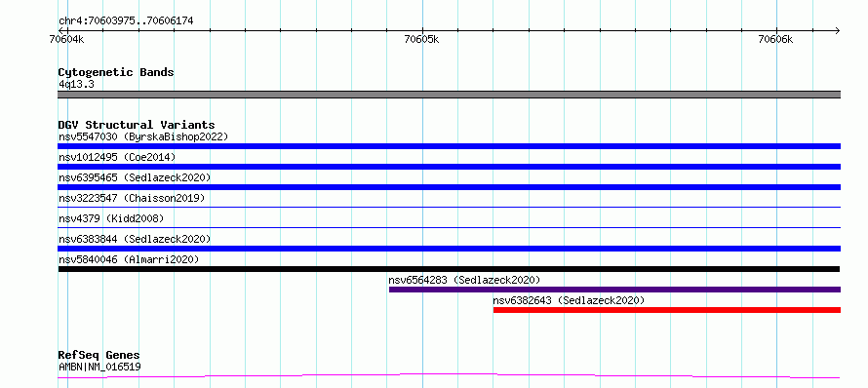
Task: Select the blue bar for nsv5547030
Action: (x=449, y=146)
